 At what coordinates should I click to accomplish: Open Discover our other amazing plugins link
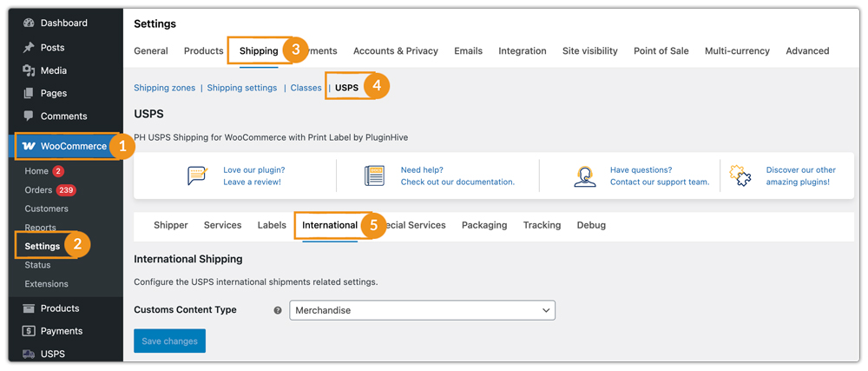[801, 176]
